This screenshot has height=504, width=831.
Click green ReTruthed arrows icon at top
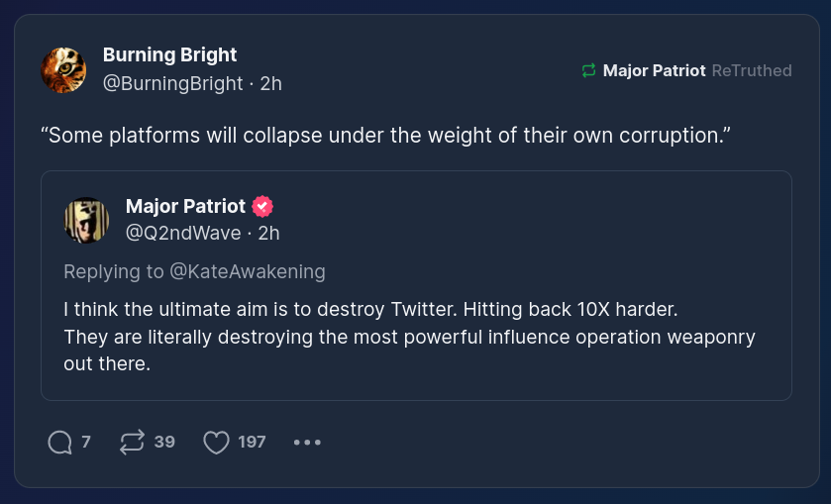coord(588,70)
